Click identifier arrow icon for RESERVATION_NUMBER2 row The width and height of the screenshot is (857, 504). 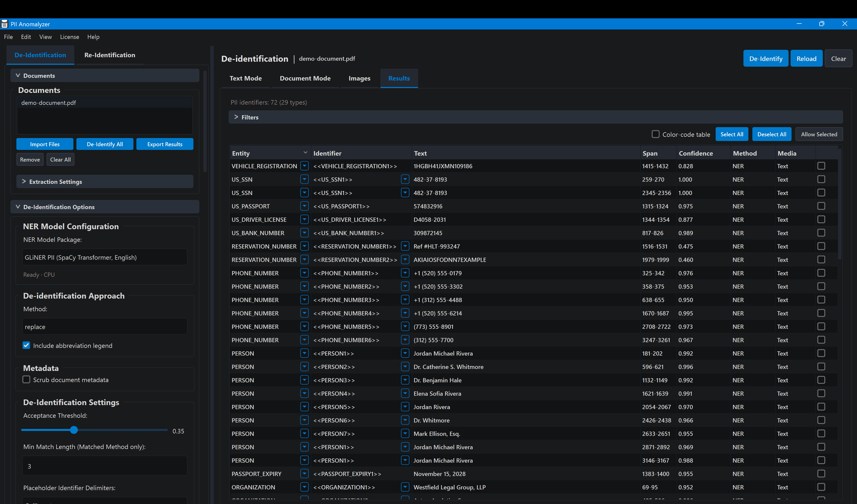point(405,260)
